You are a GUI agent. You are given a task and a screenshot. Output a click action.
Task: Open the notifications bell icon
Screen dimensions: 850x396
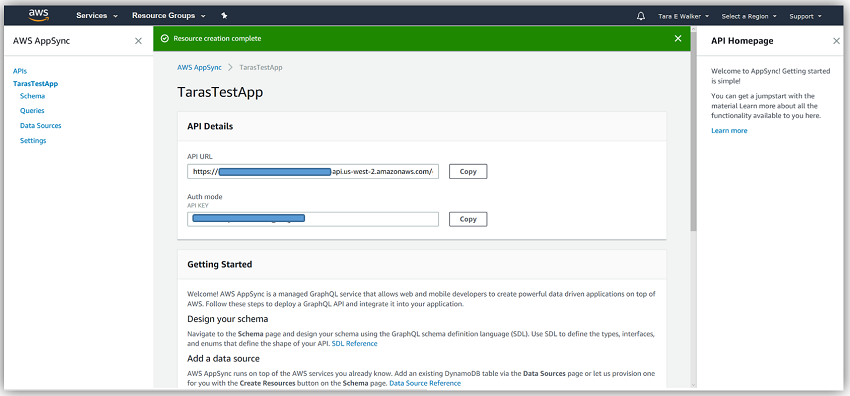[640, 16]
